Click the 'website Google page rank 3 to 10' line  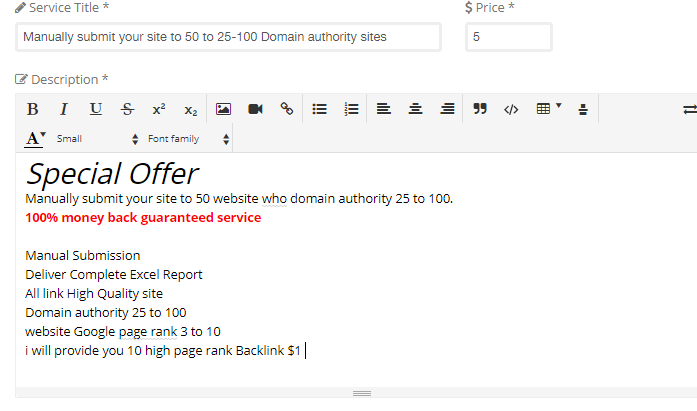point(123,331)
